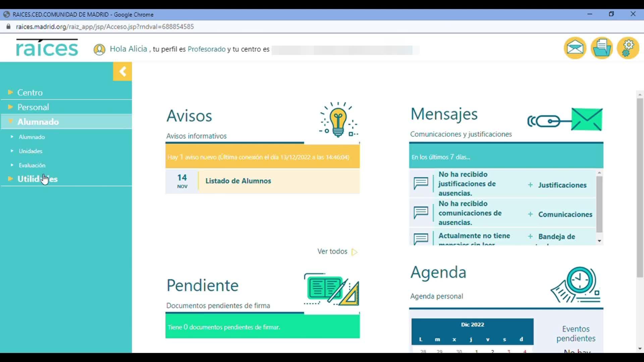644x362 pixels.
Task: Click the raices logo
Action: (47, 48)
